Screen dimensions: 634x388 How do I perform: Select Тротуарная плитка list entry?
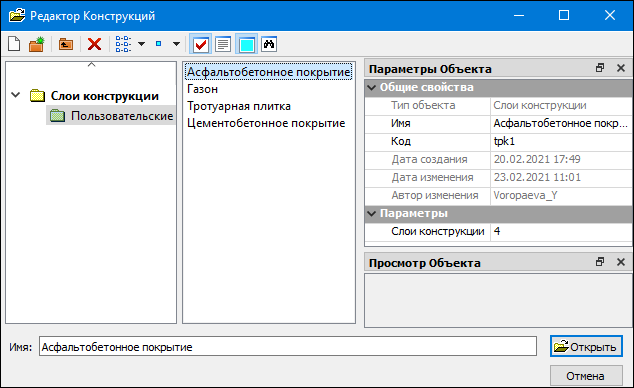pos(239,106)
